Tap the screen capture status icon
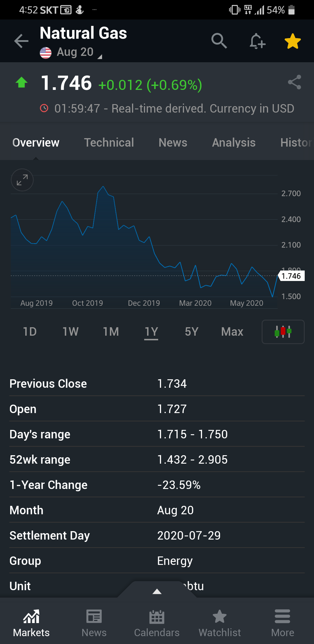314x644 pixels. 66,10
